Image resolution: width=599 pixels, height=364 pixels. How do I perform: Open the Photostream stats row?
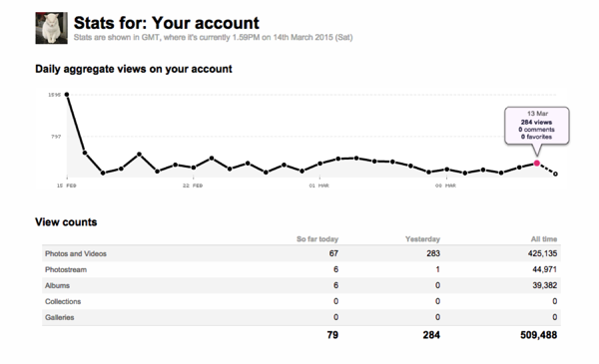click(x=301, y=269)
